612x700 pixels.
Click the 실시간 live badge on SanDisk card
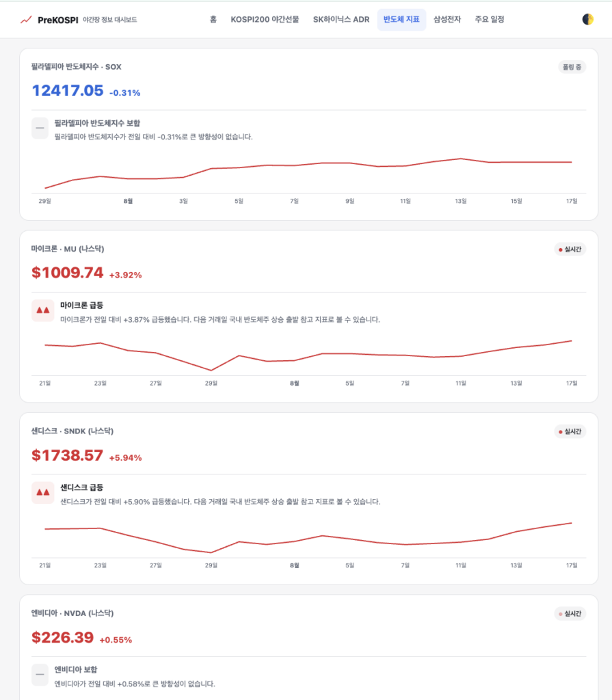[570, 431]
